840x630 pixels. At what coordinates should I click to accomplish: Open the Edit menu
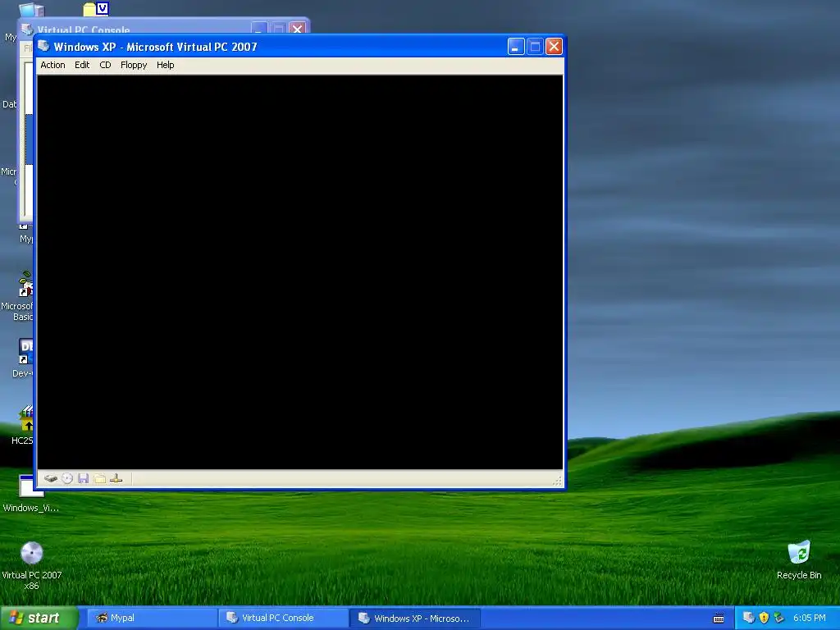click(x=82, y=65)
